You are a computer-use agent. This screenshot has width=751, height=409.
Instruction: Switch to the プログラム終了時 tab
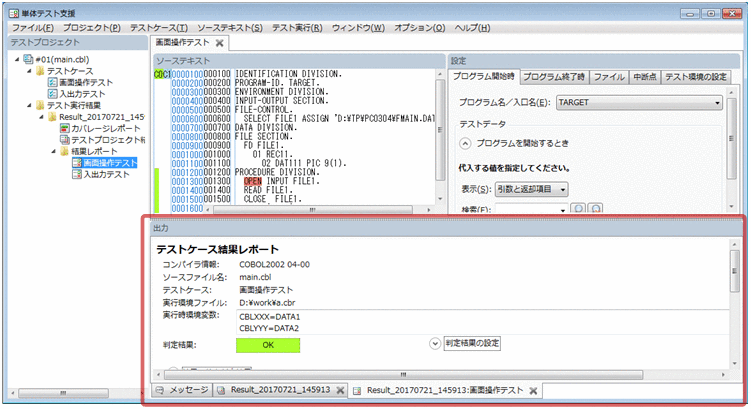[554, 77]
